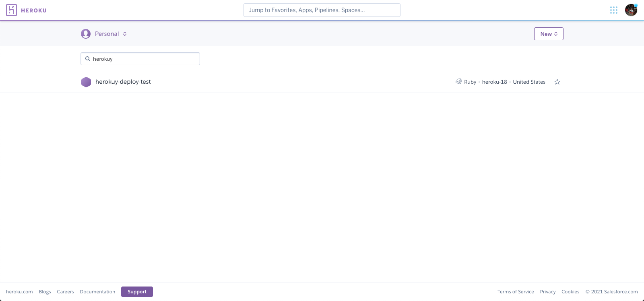This screenshot has height=301, width=644.
Task: Click the heroku-18 stack label
Action: coord(495,82)
